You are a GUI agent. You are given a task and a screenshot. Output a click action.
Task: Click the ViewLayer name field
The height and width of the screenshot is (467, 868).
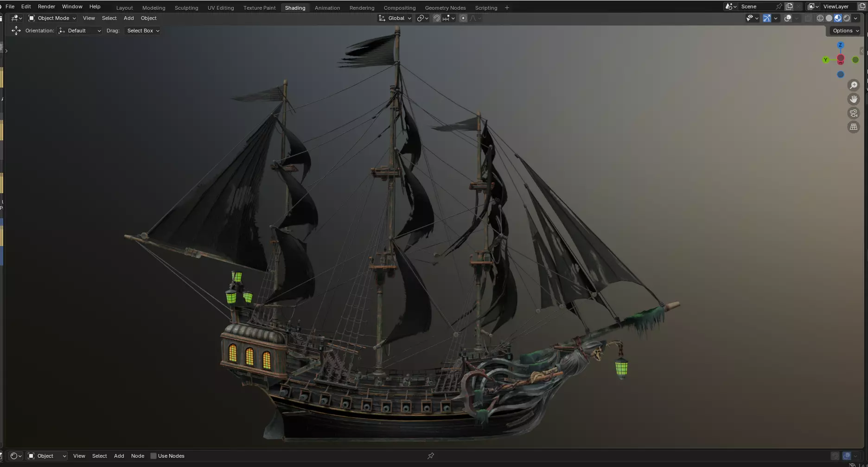pos(838,6)
